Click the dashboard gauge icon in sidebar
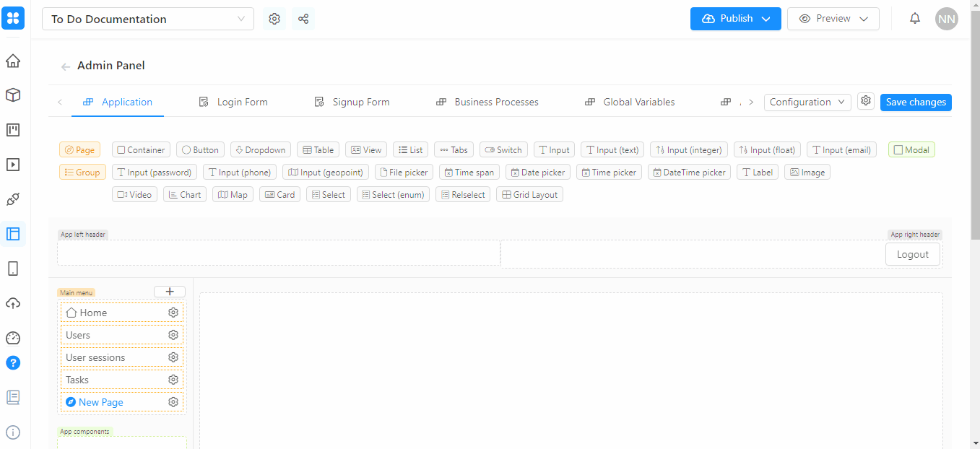 click(x=13, y=338)
